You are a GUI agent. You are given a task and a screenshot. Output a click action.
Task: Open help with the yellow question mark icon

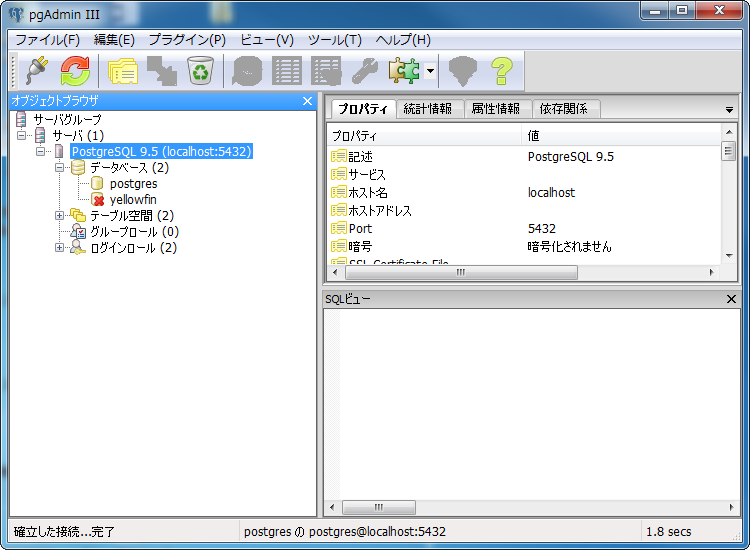coord(502,71)
